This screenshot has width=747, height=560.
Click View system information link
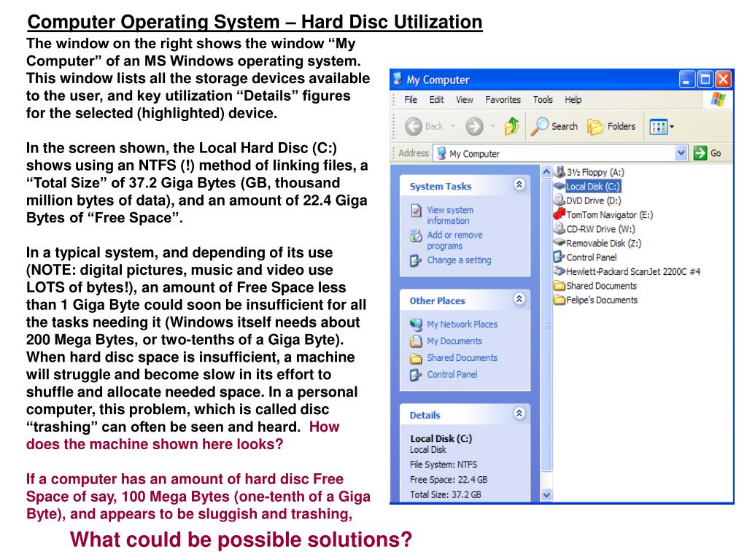(x=450, y=215)
